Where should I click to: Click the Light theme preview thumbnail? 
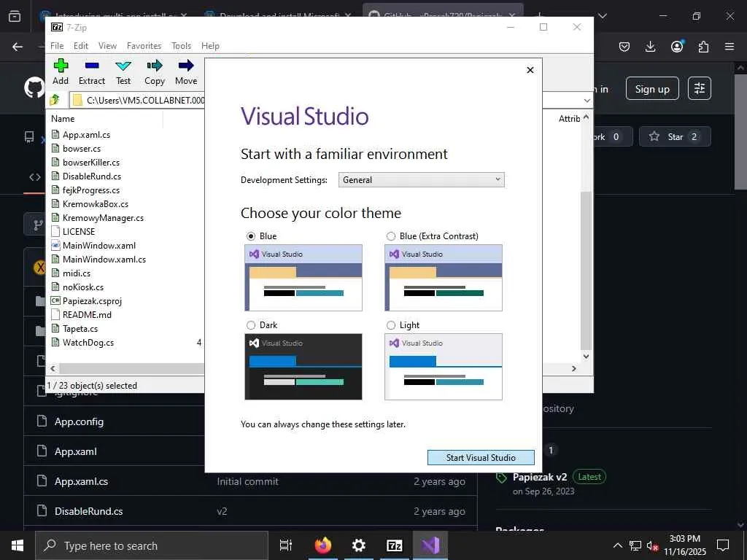point(443,367)
